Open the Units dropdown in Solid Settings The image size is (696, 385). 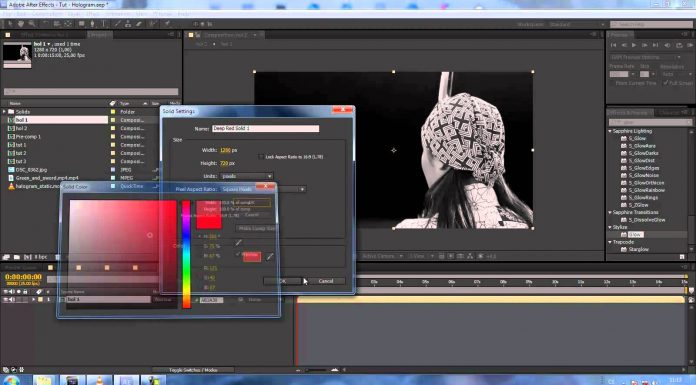coord(246,176)
